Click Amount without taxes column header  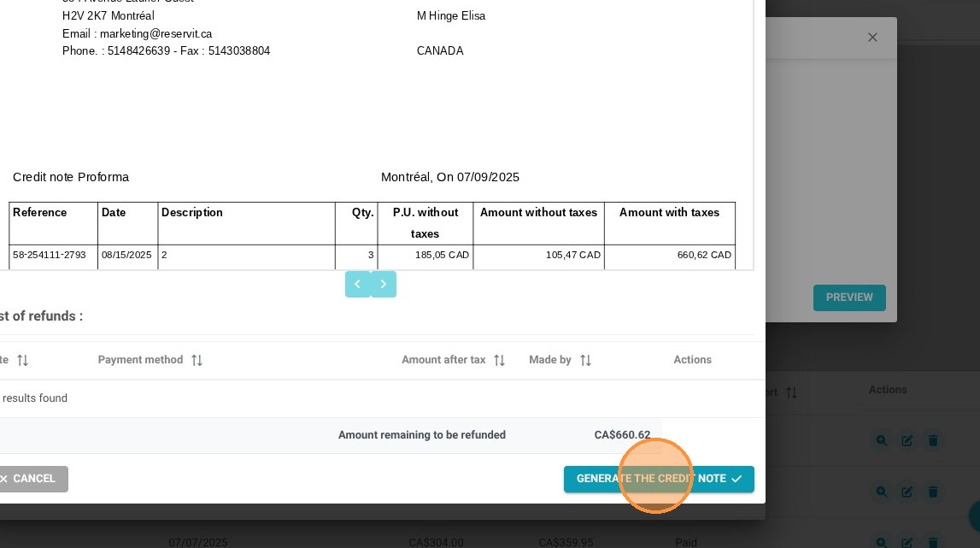(539, 213)
